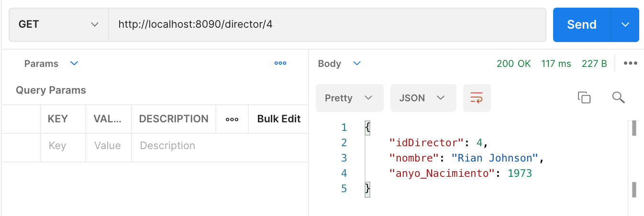The height and width of the screenshot is (216, 644).
Task: Expand the Send button dropdown arrow
Action: point(625,24)
